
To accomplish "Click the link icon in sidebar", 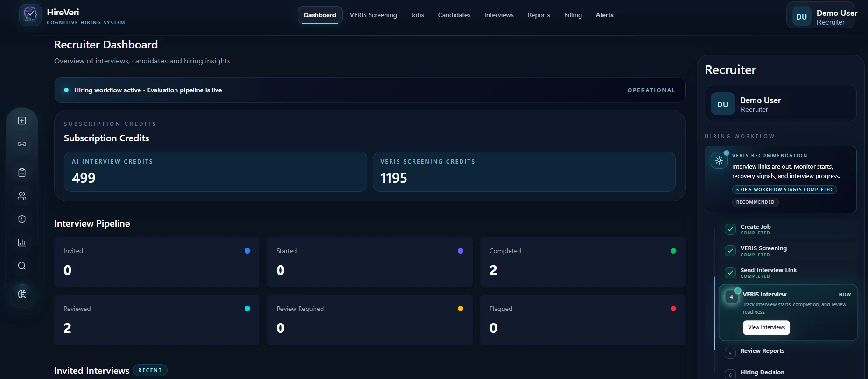I will coord(22,144).
